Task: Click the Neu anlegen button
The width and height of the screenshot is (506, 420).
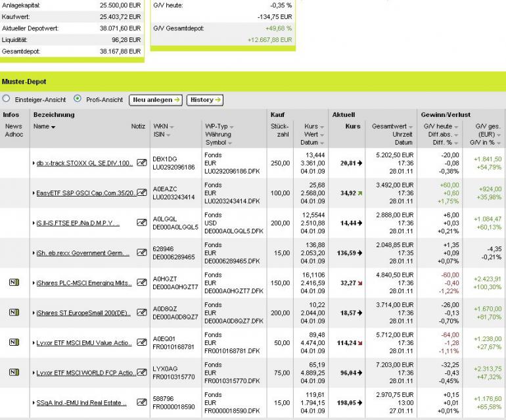Action: coord(156,100)
